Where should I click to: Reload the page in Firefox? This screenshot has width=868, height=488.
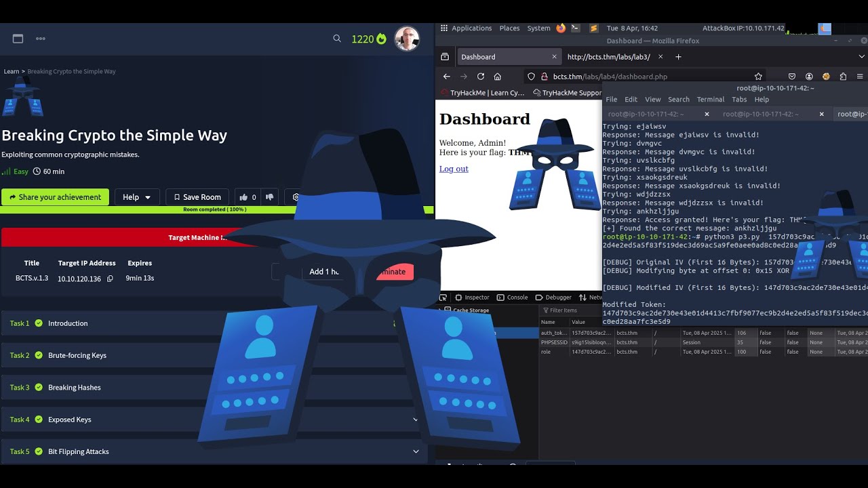481,77
